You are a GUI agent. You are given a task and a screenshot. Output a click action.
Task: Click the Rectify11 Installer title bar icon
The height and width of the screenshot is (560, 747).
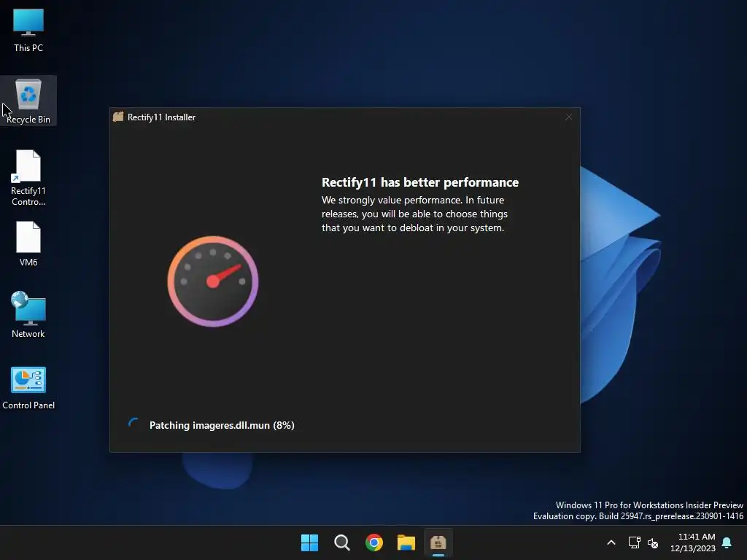pos(118,117)
